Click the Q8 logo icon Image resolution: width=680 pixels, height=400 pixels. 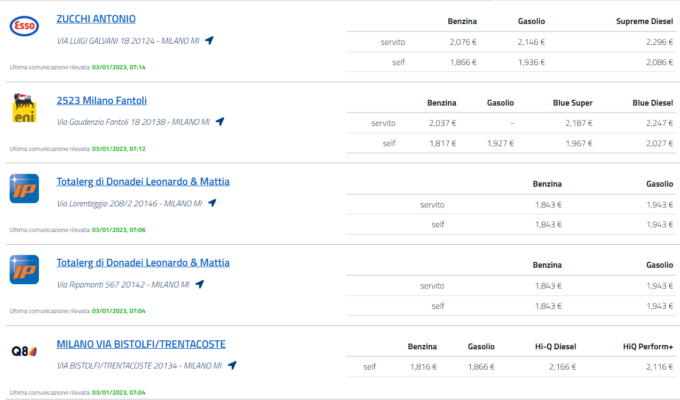pyautogui.click(x=24, y=351)
